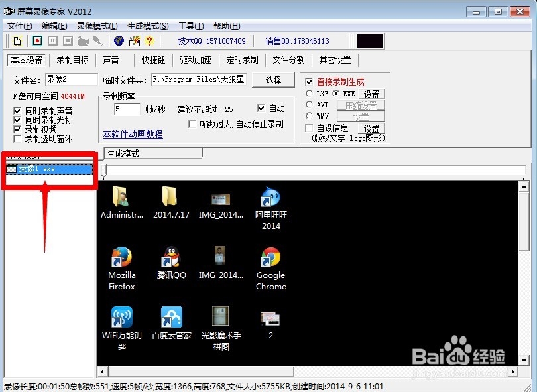Switch to the 录制目标 tab
Viewport: 537px width, 392px height.
[73, 60]
